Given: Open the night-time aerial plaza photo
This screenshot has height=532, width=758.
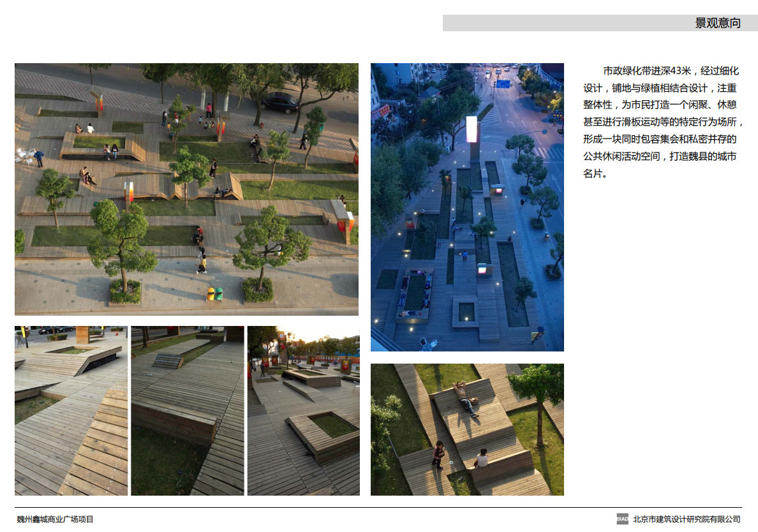Looking at the screenshot, I should pos(467,207).
